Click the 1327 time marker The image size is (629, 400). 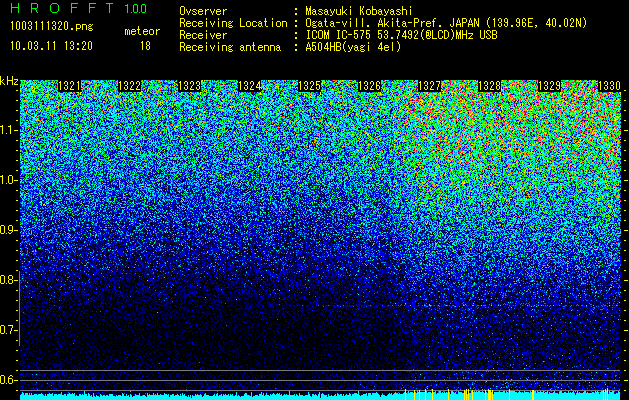(430, 86)
